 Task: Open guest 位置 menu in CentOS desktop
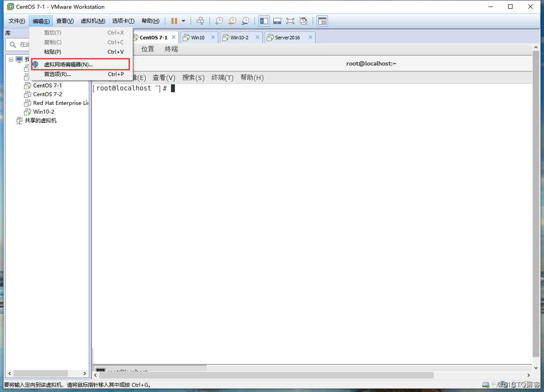tap(148, 49)
